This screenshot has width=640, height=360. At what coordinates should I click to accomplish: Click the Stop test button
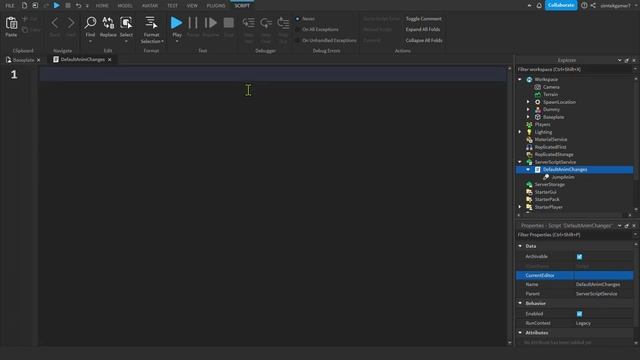(229, 23)
